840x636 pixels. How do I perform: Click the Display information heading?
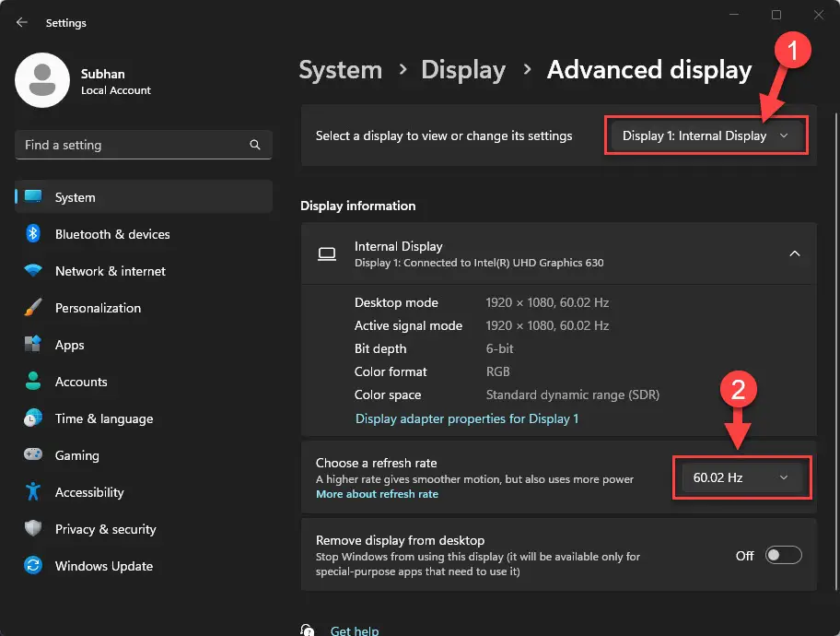pyautogui.click(x=358, y=206)
